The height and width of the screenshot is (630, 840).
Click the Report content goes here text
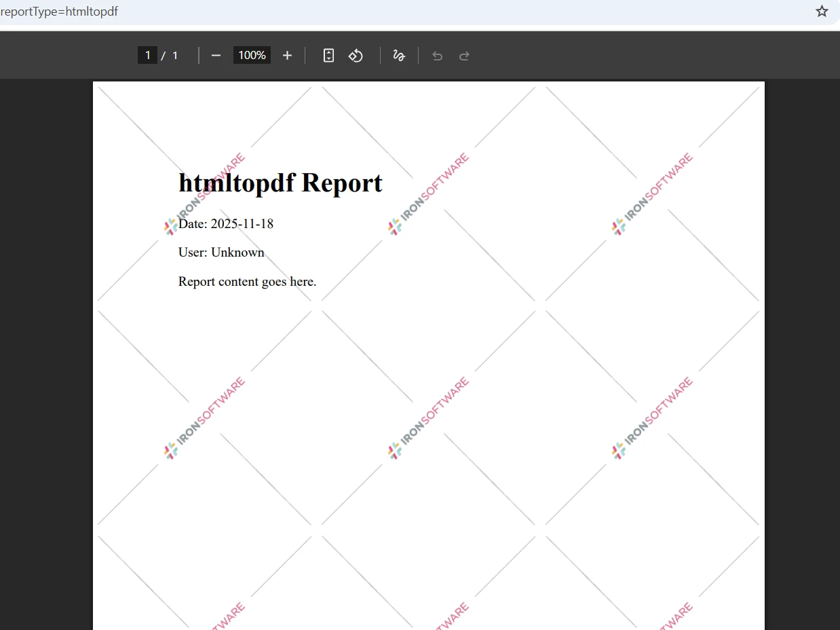point(246,281)
